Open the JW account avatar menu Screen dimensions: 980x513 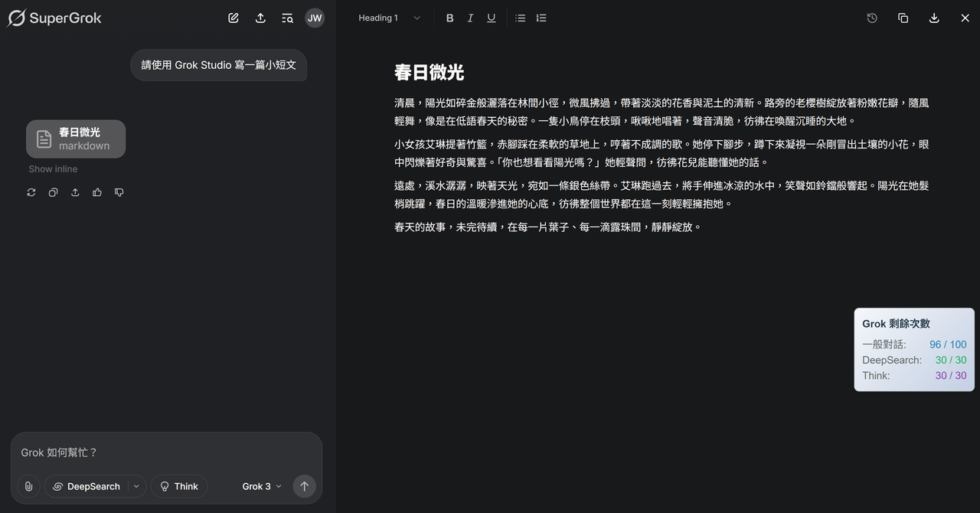point(315,18)
